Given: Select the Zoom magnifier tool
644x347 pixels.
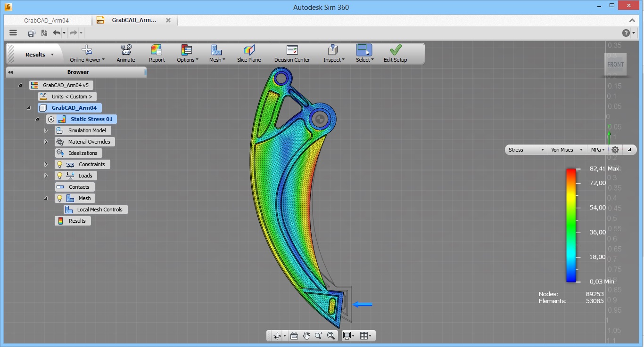Looking at the screenshot, I should click(x=319, y=336).
